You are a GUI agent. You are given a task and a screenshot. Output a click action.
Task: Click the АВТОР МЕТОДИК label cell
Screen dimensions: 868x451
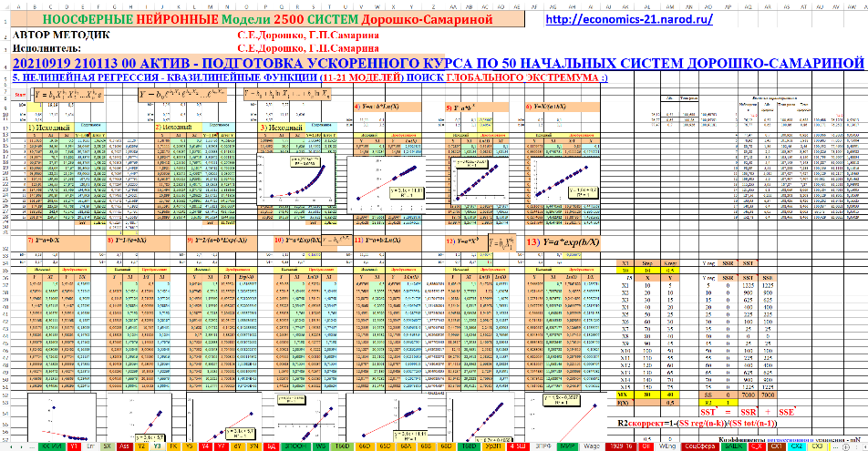click(x=57, y=36)
